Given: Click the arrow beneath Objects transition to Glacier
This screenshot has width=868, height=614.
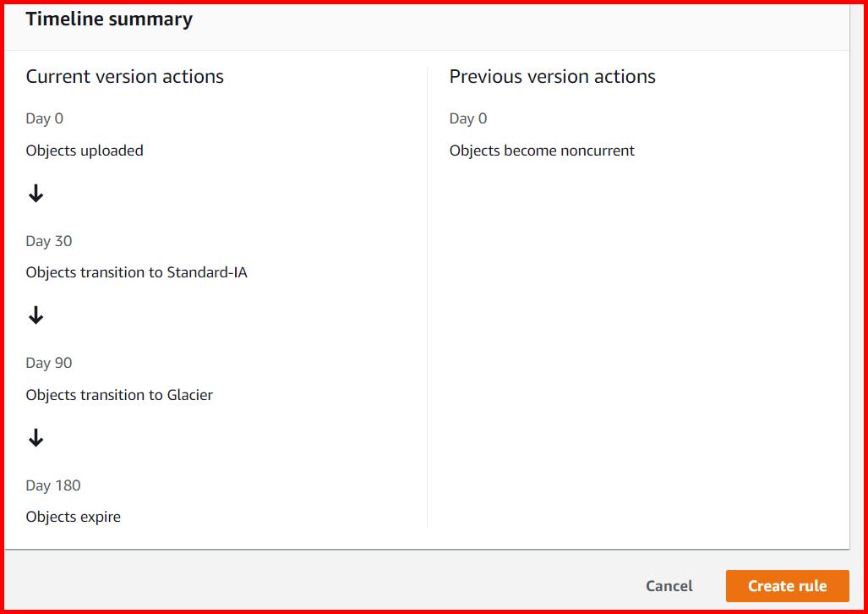Looking at the screenshot, I should [x=35, y=438].
